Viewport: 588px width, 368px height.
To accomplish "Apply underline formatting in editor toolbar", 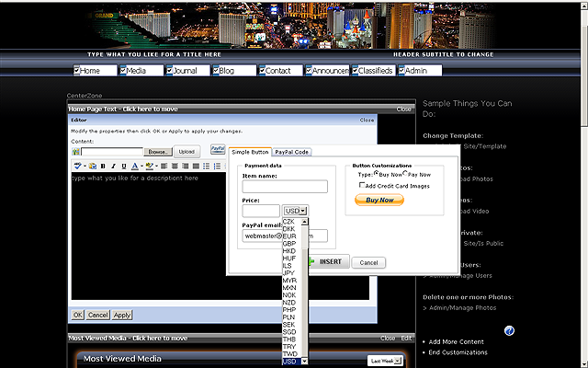I will (123, 167).
